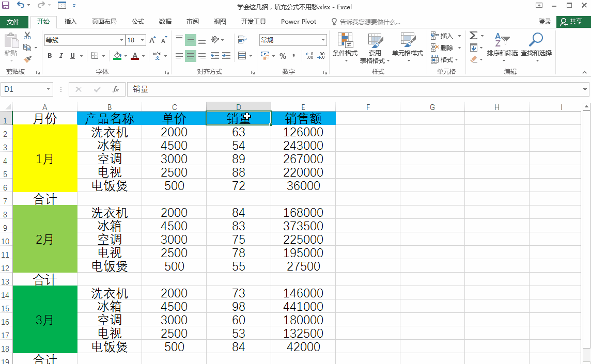Viewport: 591px width, 364px height.
Task: Click 登录 (Sign in) link
Action: click(545, 22)
